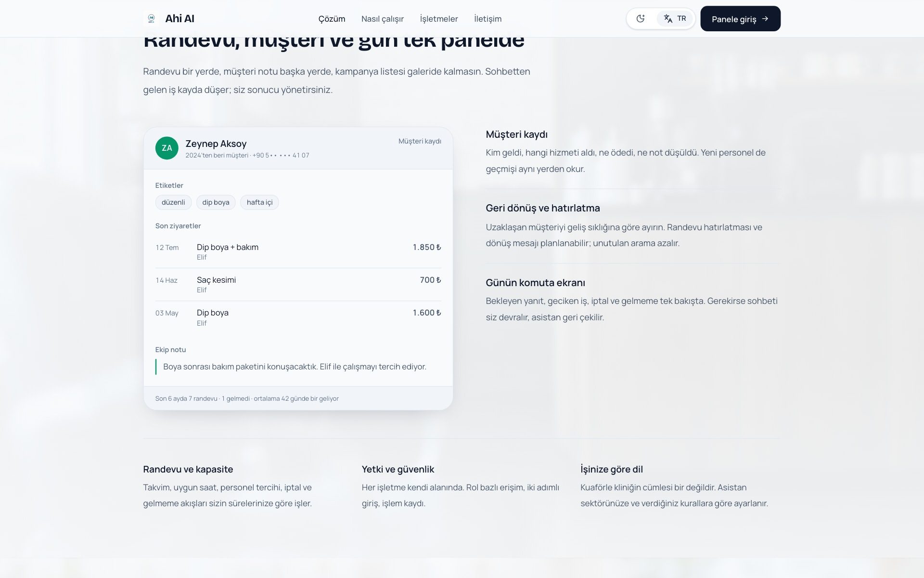
Task: Click the Müşteri kaydı badge on card
Action: pos(420,141)
